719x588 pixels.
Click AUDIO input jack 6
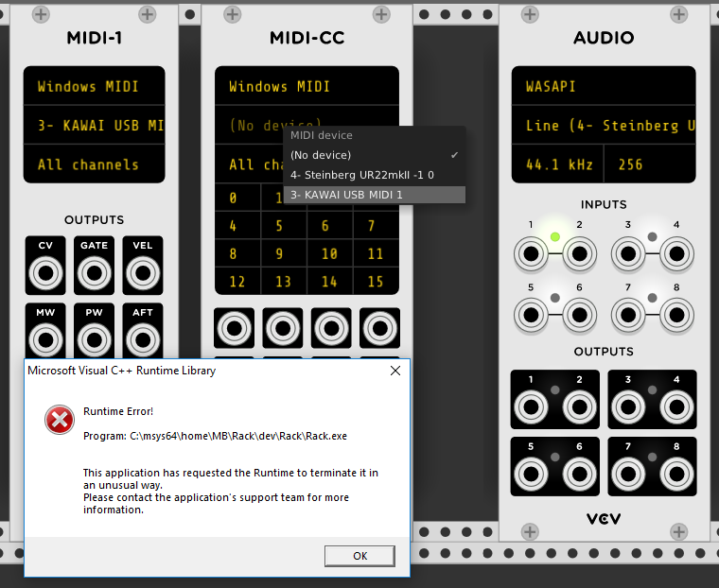click(580, 315)
